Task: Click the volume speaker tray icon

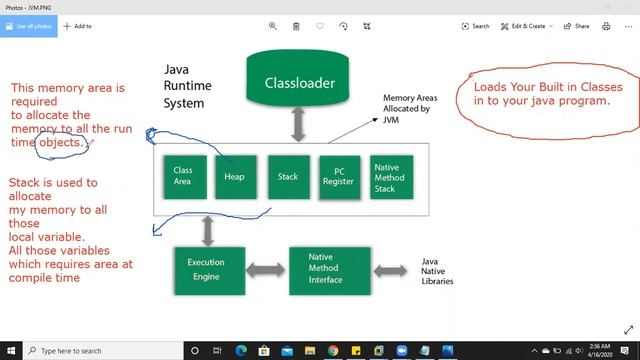Action: tap(579, 351)
